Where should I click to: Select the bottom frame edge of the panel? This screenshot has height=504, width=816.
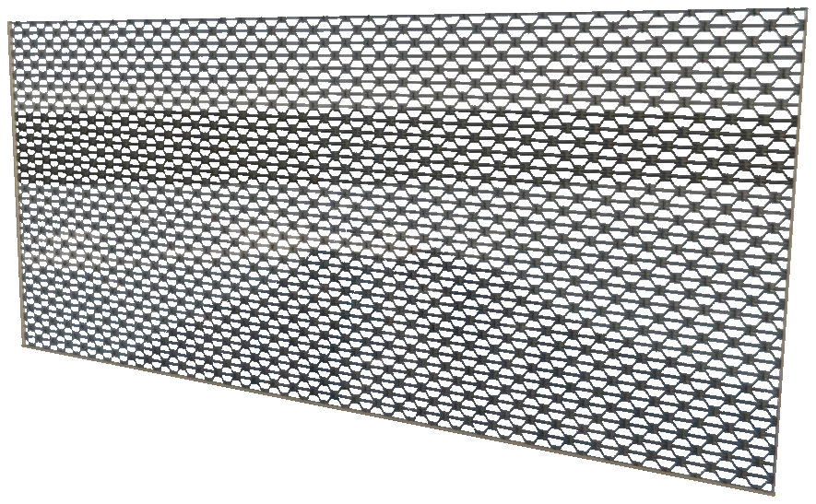coord(398,419)
